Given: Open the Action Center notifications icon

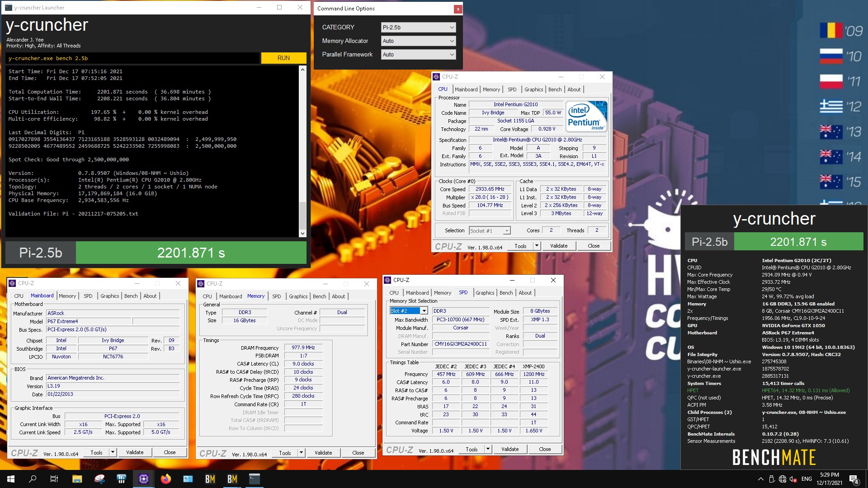Looking at the screenshot, I should [x=854, y=479].
